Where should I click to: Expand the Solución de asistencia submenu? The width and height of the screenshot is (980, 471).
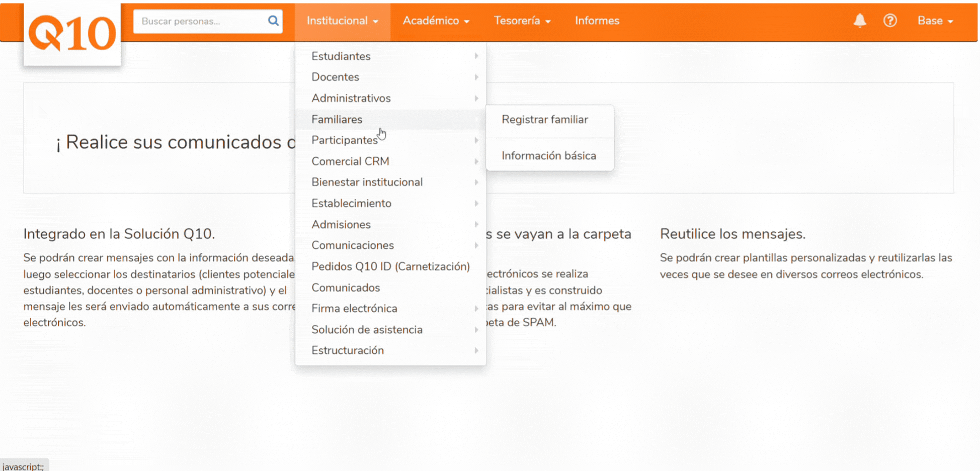point(391,330)
